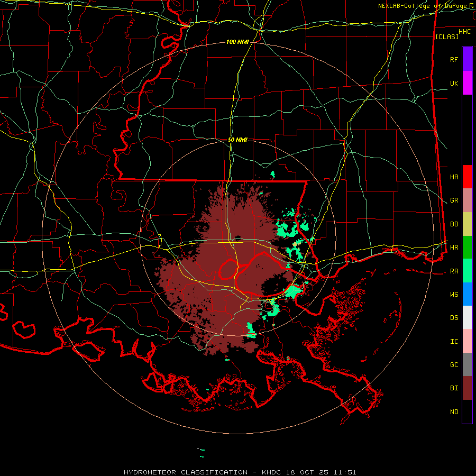Click the BD yellow legend color swatch
Image resolution: width=476 pixels, height=476 pixels.
point(467,224)
